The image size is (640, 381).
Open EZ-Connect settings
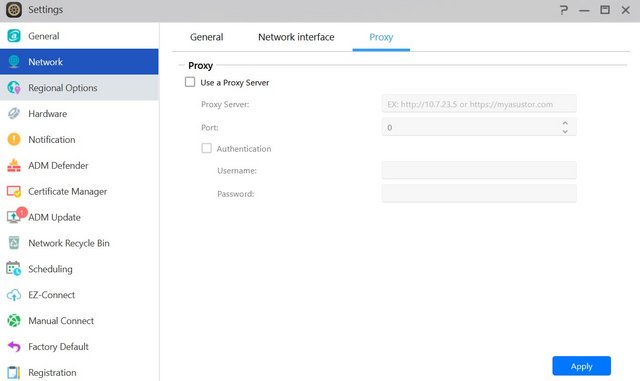click(79, 295)
